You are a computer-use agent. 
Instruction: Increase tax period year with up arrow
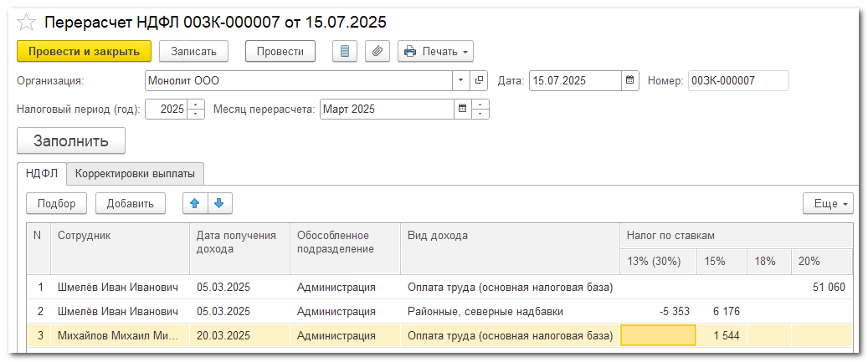[197, 105]
